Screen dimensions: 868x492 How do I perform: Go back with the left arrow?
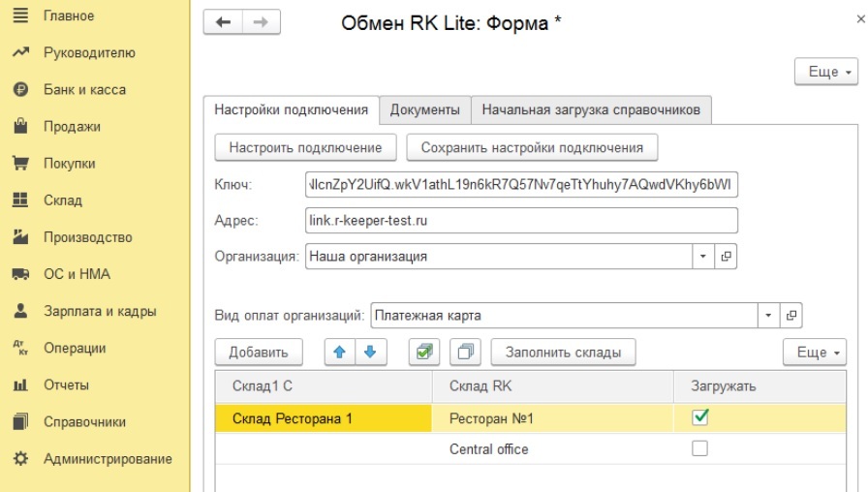click(223, 22)
